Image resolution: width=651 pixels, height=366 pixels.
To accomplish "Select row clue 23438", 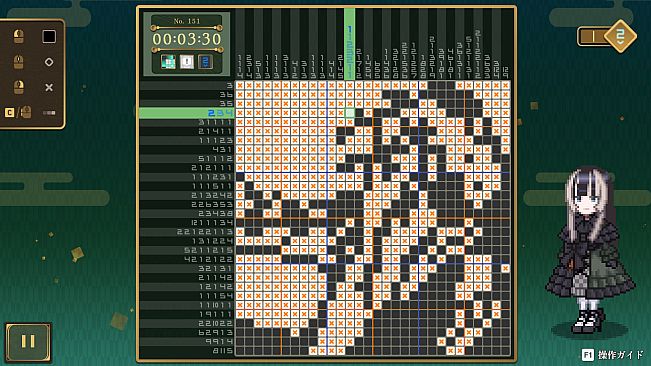I will [x=187, y=213].
